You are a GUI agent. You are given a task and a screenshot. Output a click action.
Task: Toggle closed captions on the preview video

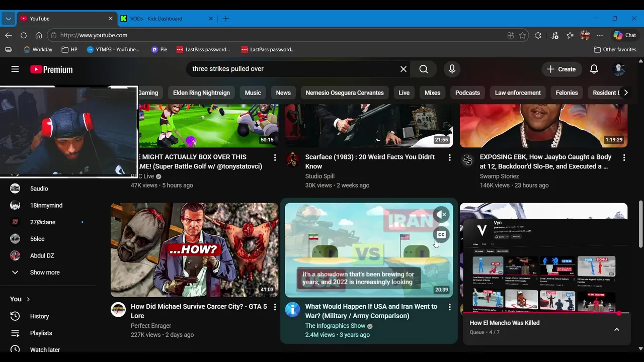click(x=441, y=234)
